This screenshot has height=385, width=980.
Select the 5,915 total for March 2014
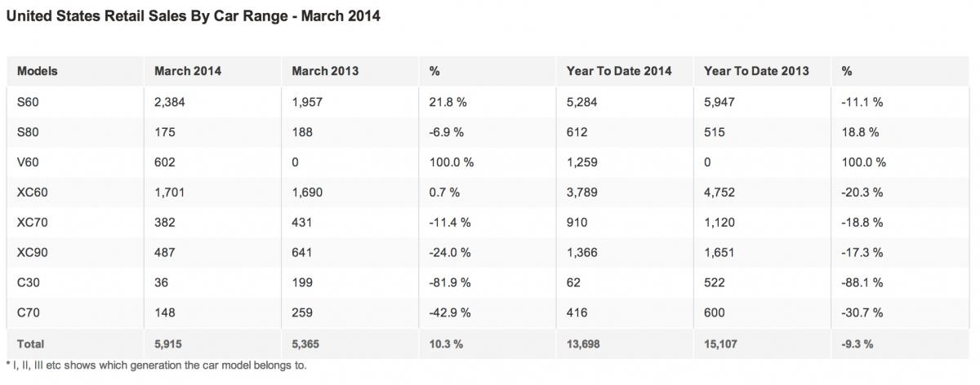[x=170, y=343]
